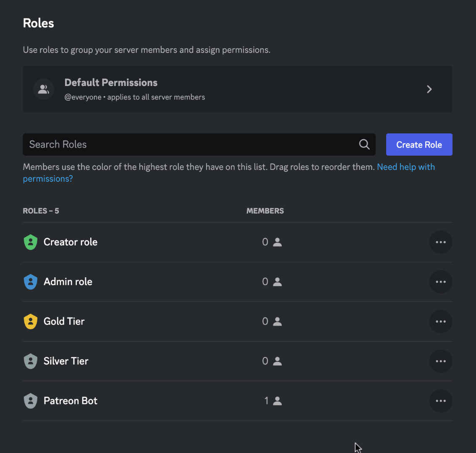Click the blue Admin role shield icon
The height and width of the screenshot is (453, 476).
pyautogui.click(x=30, y=281)
